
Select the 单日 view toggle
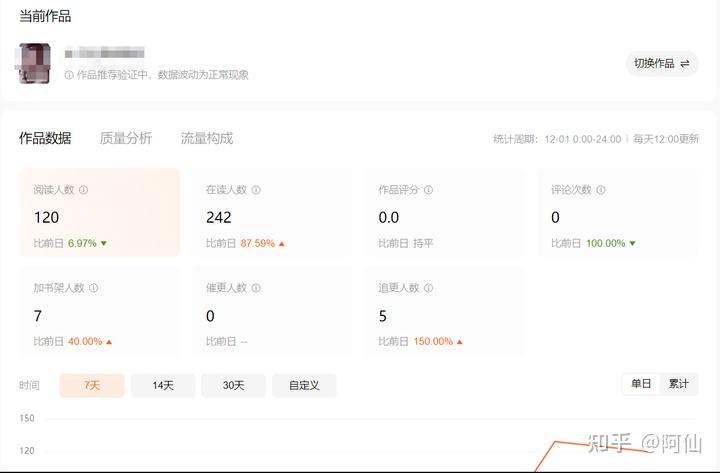point(641,384)
